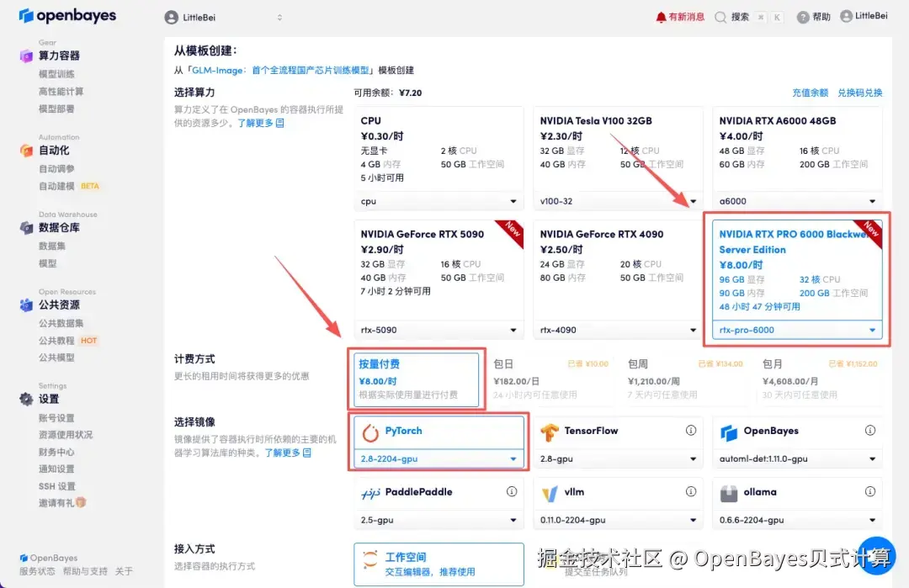
Task: Choose 包周 billing option
Action: pyautogui.click(x=685, y=379)
